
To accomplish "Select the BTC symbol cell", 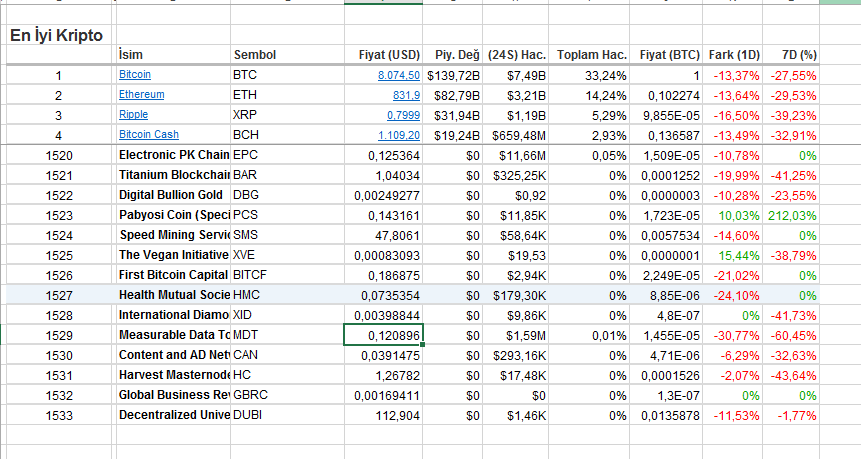I will 287,75.
